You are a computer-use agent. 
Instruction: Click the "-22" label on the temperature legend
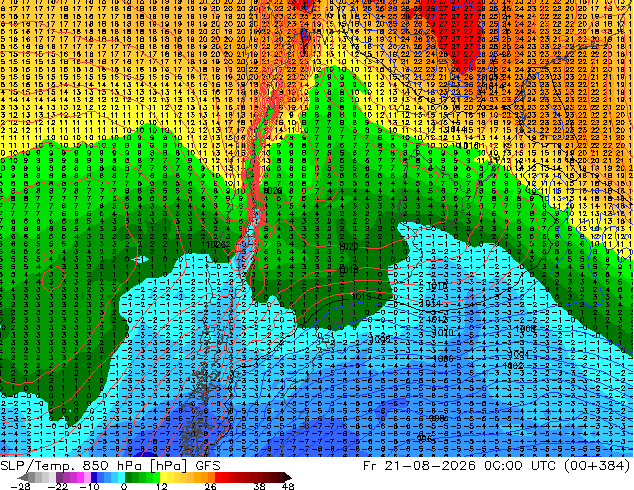(x=58, y=486)
